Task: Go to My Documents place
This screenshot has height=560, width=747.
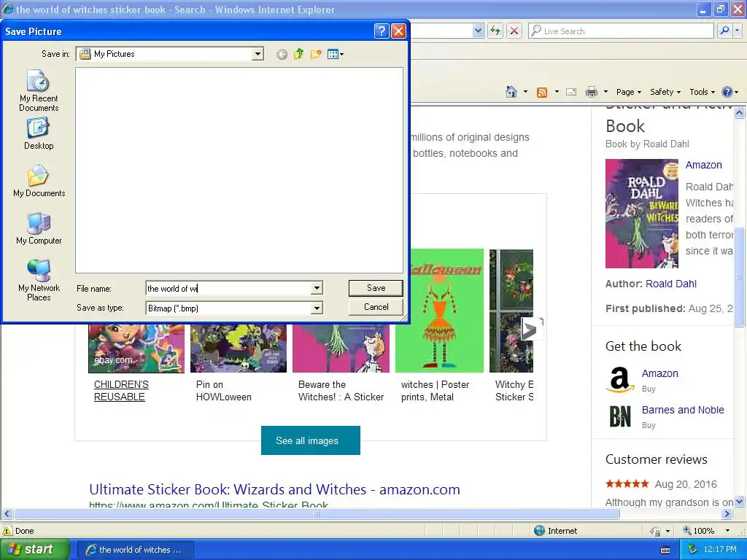Action: coord(39,182)
